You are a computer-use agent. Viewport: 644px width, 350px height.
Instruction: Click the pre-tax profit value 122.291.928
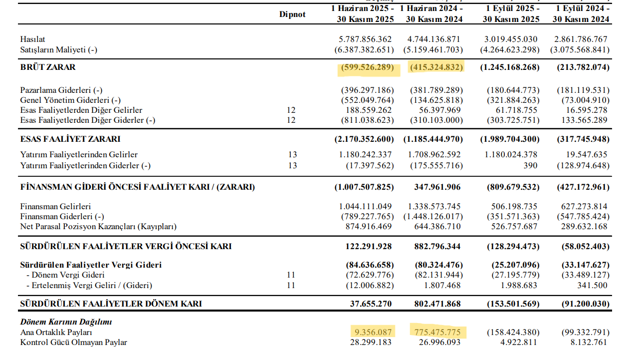pyautogui.click(x=368, y=246)
